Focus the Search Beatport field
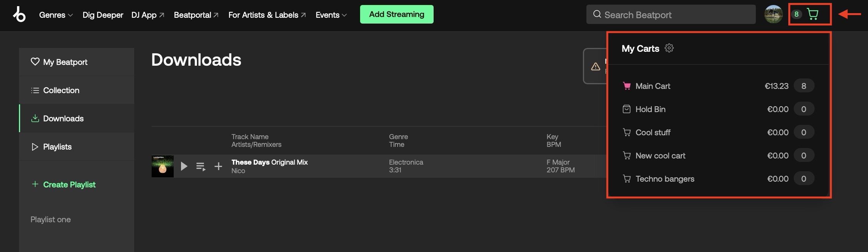The height and width of the screenshot is (252, 868). click(671, 14)
